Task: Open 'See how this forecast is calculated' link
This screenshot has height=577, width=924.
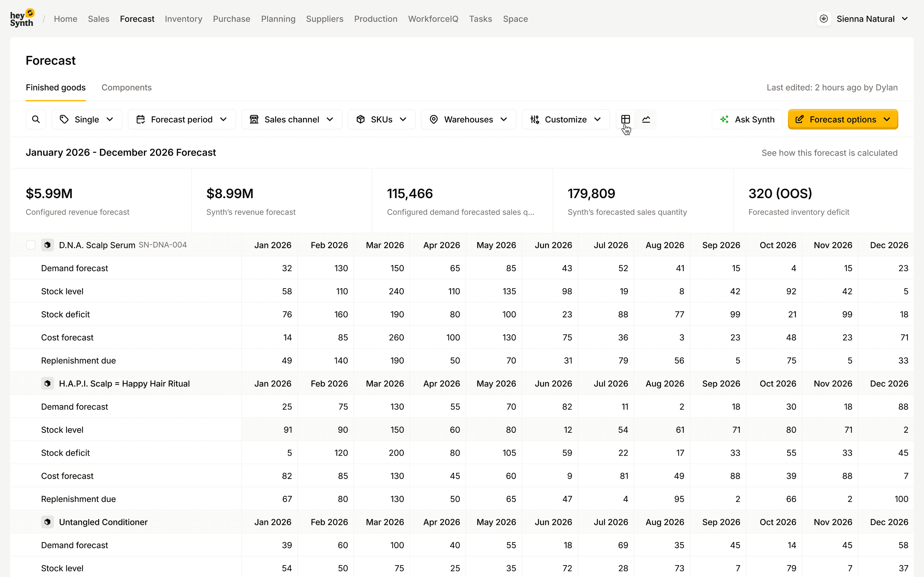Action: (829, 153)
